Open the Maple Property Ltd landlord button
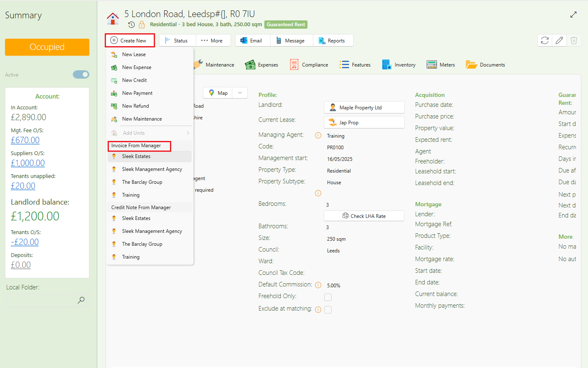The image size is (588, 368). 364,107
